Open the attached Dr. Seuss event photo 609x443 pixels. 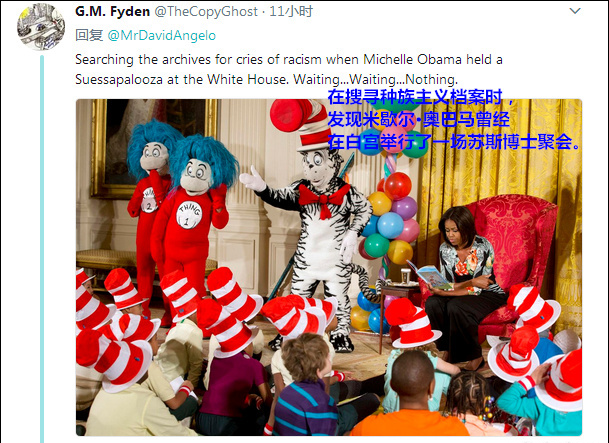point(329,268)
